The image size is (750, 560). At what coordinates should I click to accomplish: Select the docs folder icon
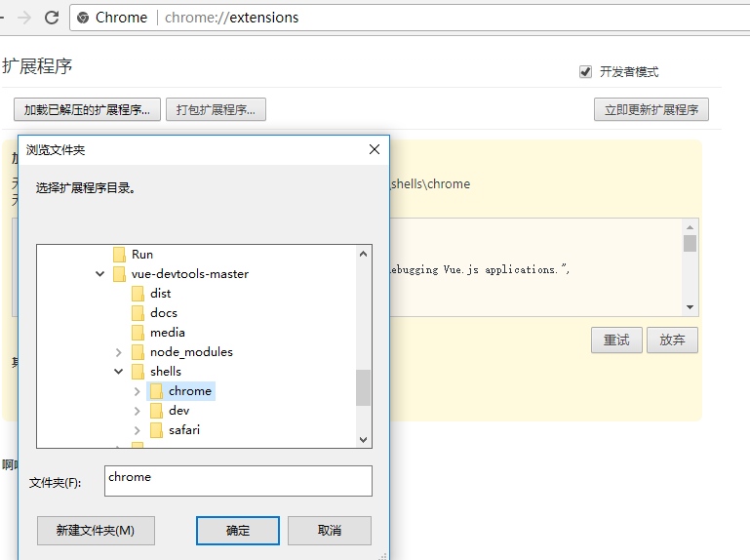[x=138, y=313]
